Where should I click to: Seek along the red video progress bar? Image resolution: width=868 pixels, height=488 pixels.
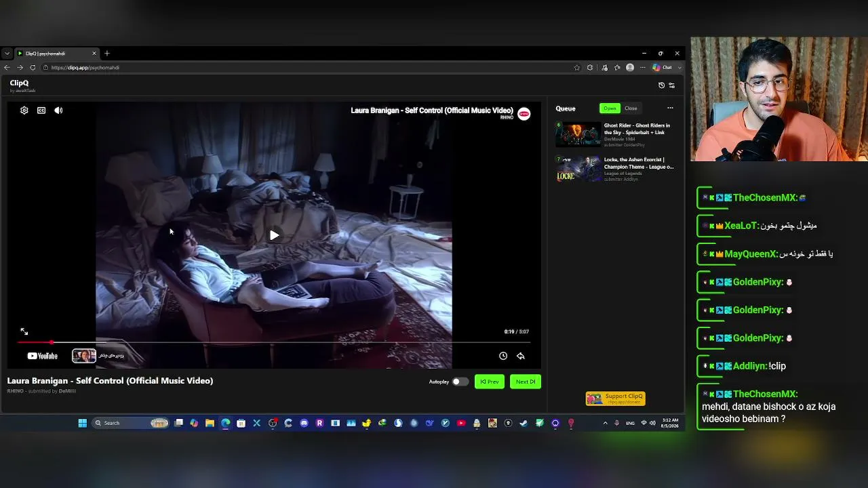click(274, 342)
